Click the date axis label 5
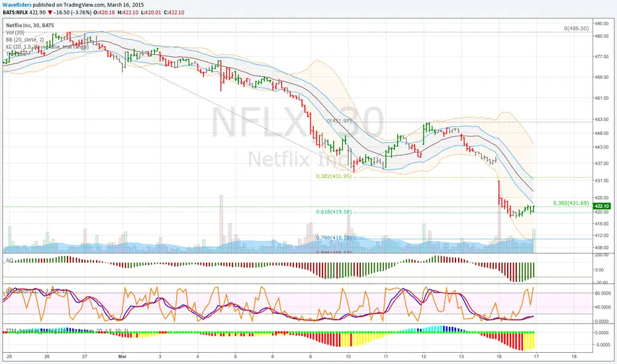This screenshot has width=617, height=364. [235, 357]
